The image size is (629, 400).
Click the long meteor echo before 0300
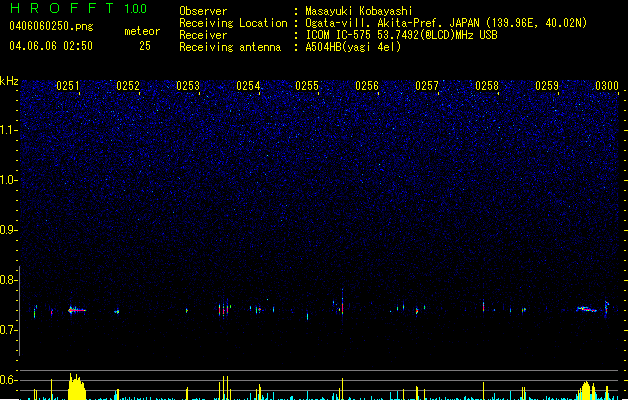click(x=586, y=309)
